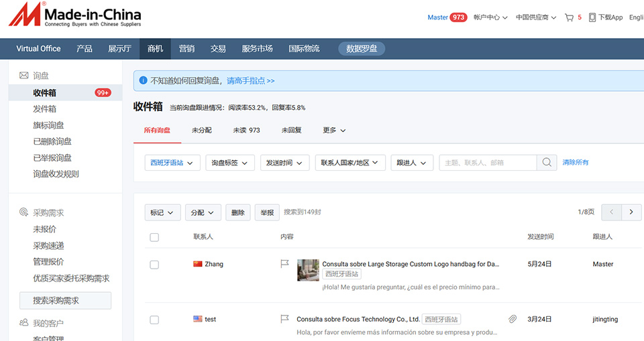Click the attachment paperclip on test inquiry

pyautogui.click(x=512, y=319)
